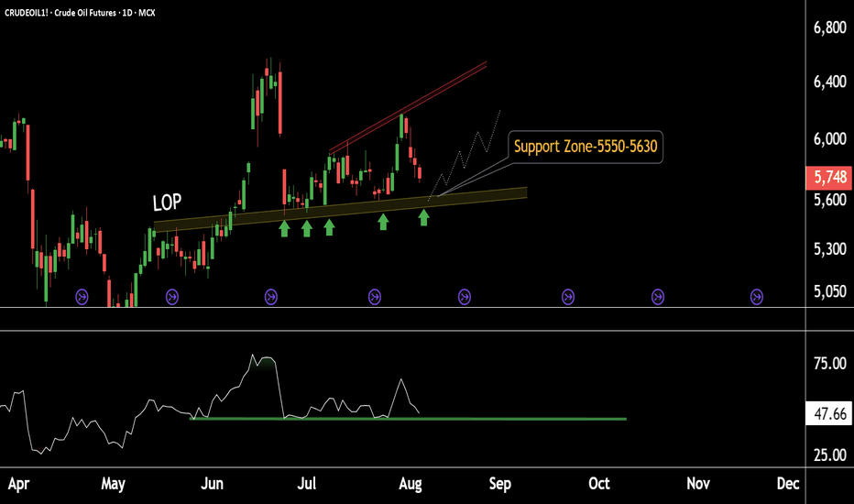Click the Nov label on time axis
This screenshot has width=854, height=504.
tap(698, 484)
